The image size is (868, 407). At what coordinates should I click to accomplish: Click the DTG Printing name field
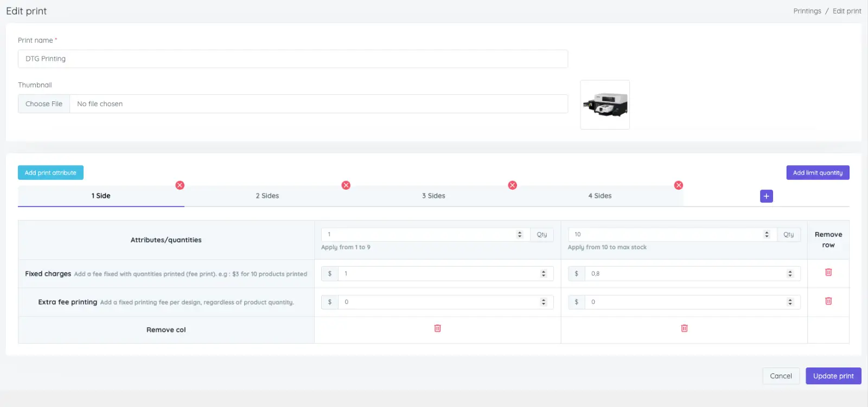(x=293, y=59)
